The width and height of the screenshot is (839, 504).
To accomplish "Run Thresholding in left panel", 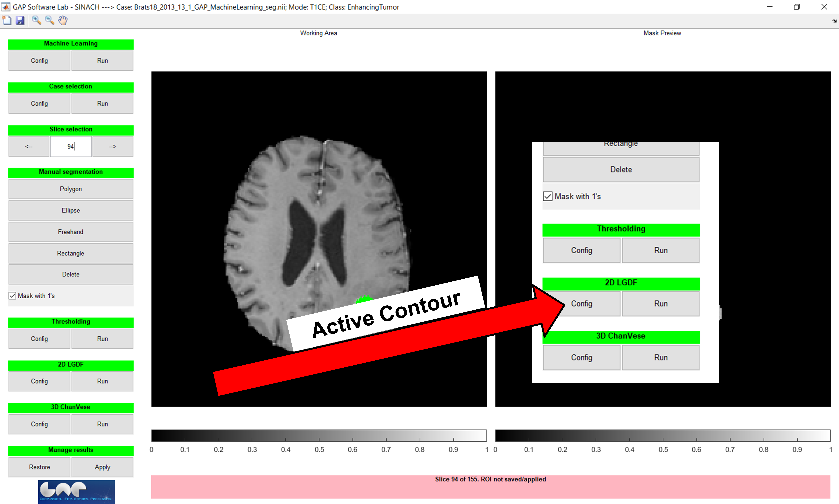I will click(x=103, y=339).
